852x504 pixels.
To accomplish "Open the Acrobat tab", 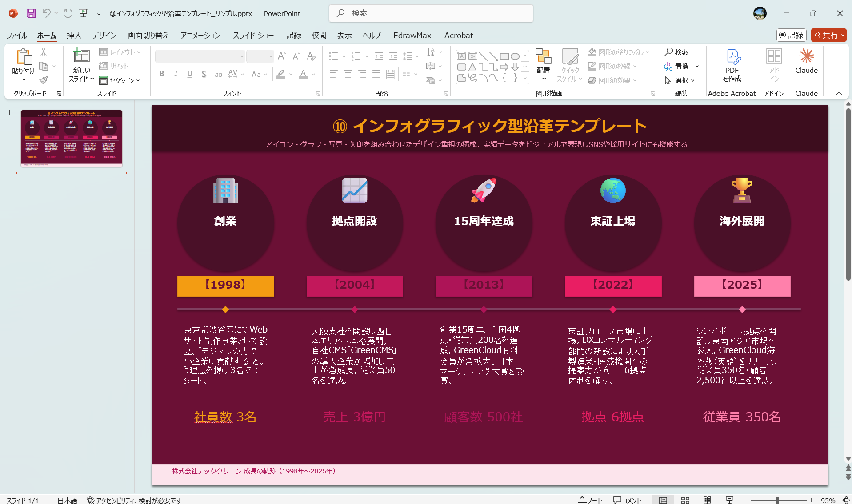I will (458, 35).
